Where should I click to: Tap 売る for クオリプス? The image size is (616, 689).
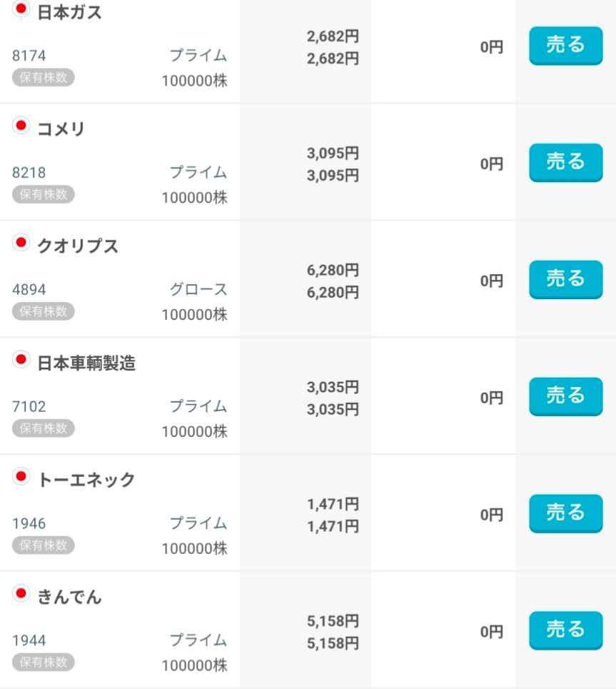(x=565, y=279)
